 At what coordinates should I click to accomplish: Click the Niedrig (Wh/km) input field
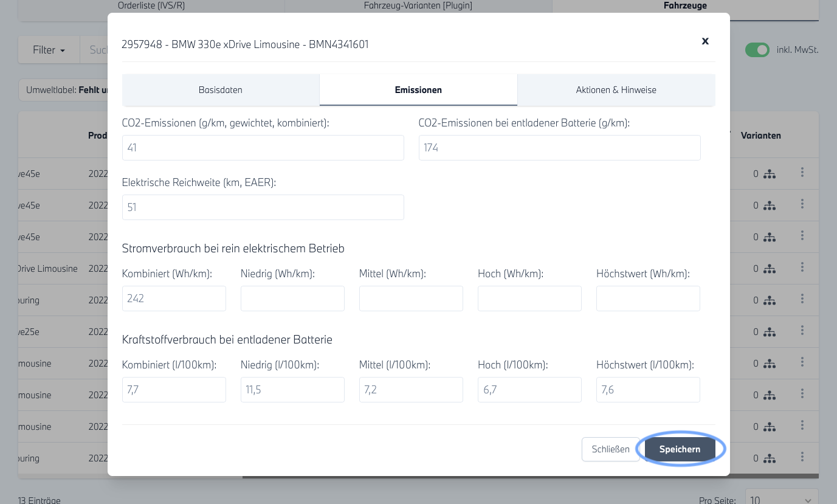(292, 299)
